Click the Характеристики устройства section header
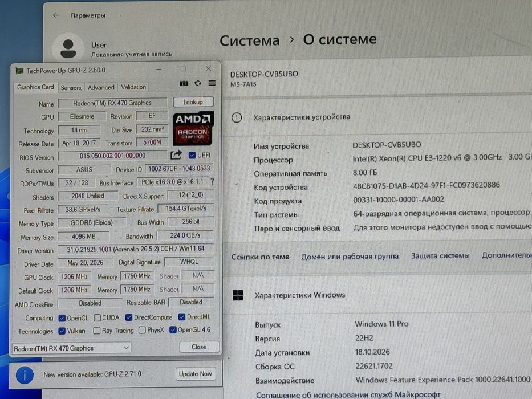The image size is (532, 399). pos(302,117)
